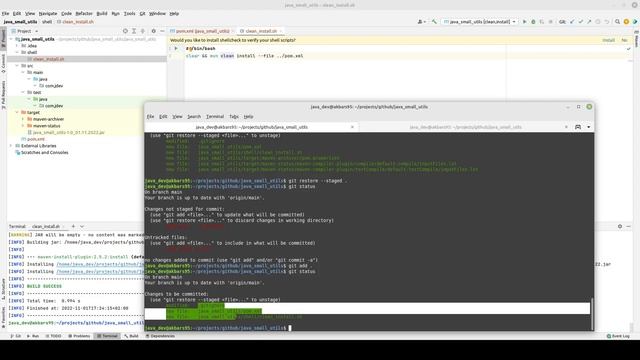Image resolution: width=640 pixels, height=360 pixels.
Task: Click the JetBrains Toolbox icon at toolbar end
Action: coord(635,22)
